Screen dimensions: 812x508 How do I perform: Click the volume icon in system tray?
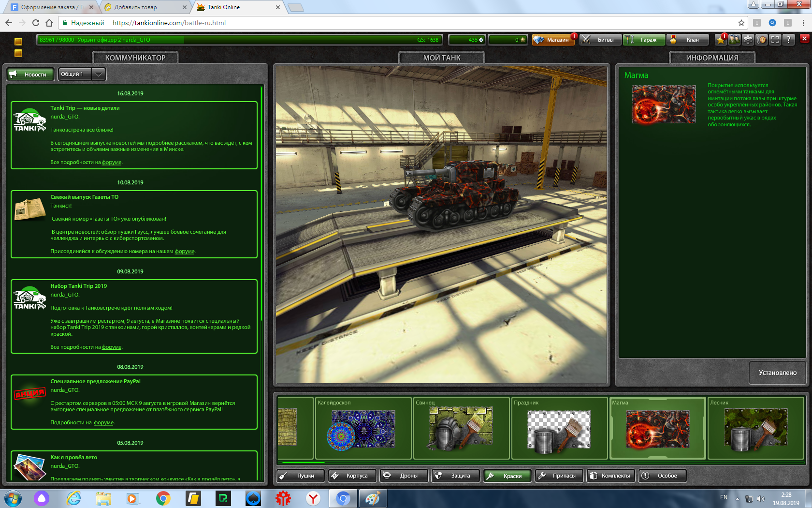(760, 498)
